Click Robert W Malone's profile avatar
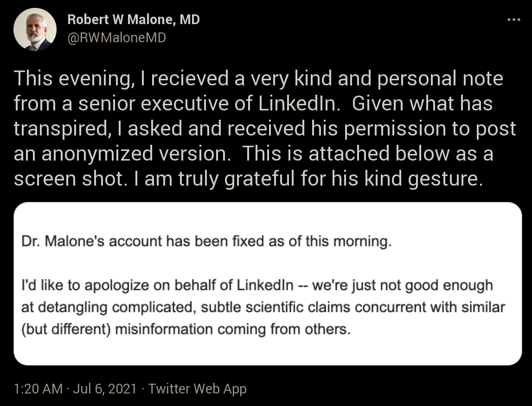 pos(35,30)
